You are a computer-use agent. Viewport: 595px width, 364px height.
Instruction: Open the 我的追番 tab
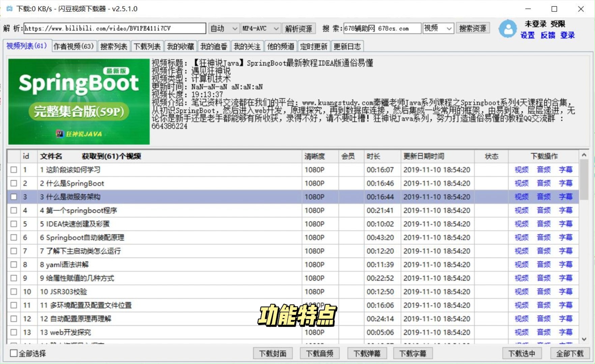[214, 46]
